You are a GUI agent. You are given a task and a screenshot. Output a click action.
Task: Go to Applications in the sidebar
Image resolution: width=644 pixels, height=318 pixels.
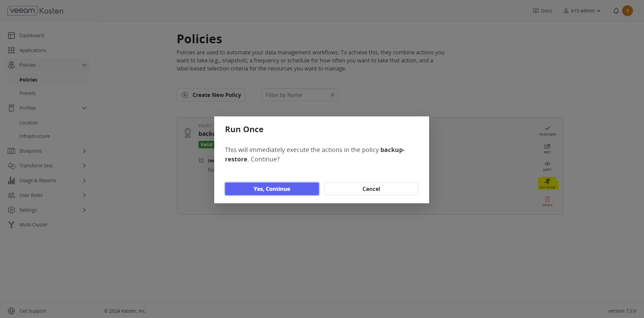pos(33,50)
